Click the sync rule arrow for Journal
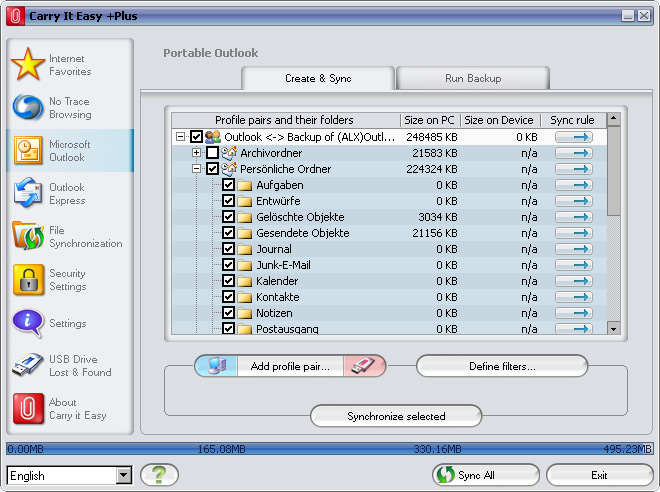660x492 pixels. [x=574, y=249]
